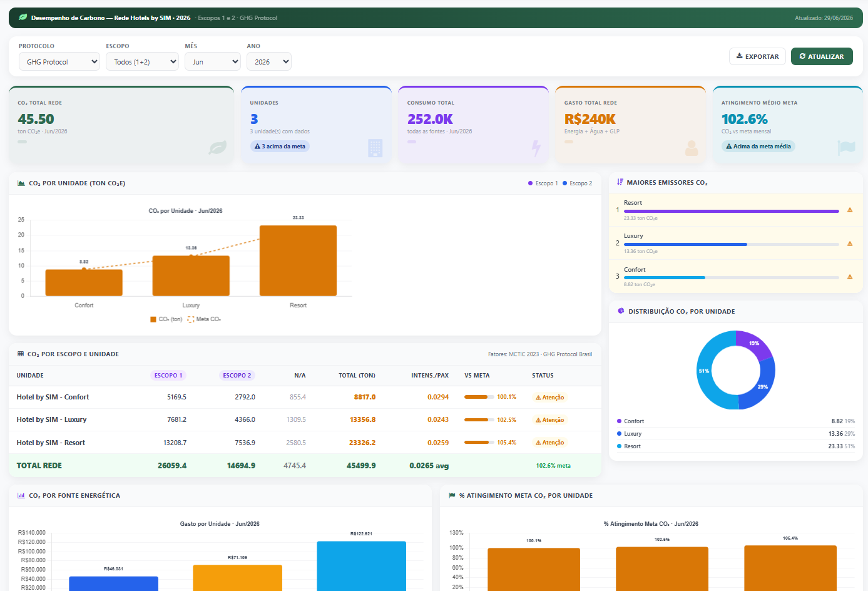Expand the Mês dropdown set to Jun

point(213,61)
